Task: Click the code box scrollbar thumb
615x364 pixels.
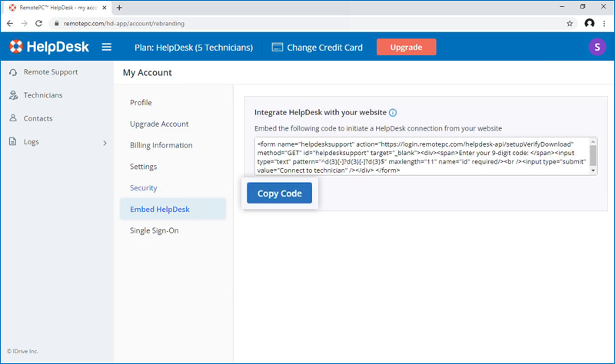Action: point(593,156)
